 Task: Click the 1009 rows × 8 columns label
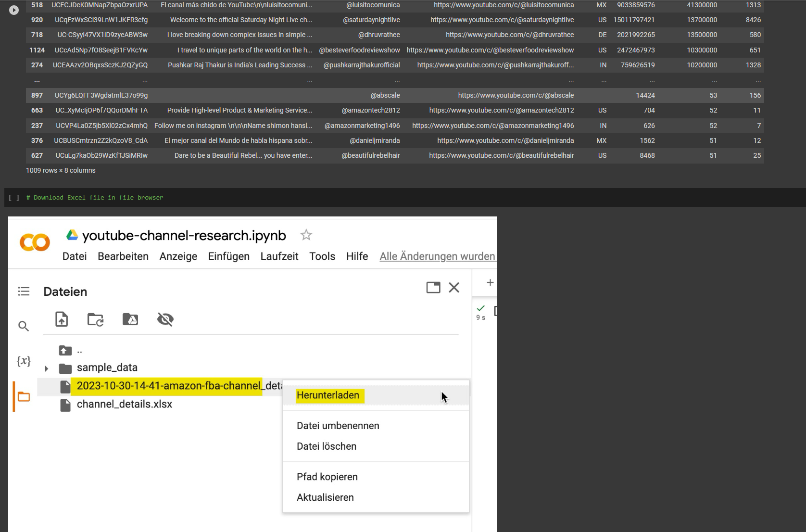pyautogui.click(x=61, y=170)
